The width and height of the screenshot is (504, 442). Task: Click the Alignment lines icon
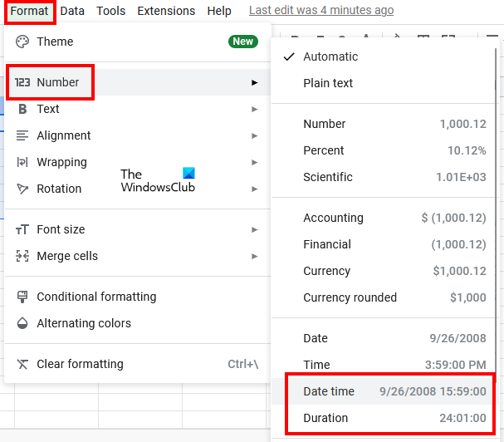(22, 135)
